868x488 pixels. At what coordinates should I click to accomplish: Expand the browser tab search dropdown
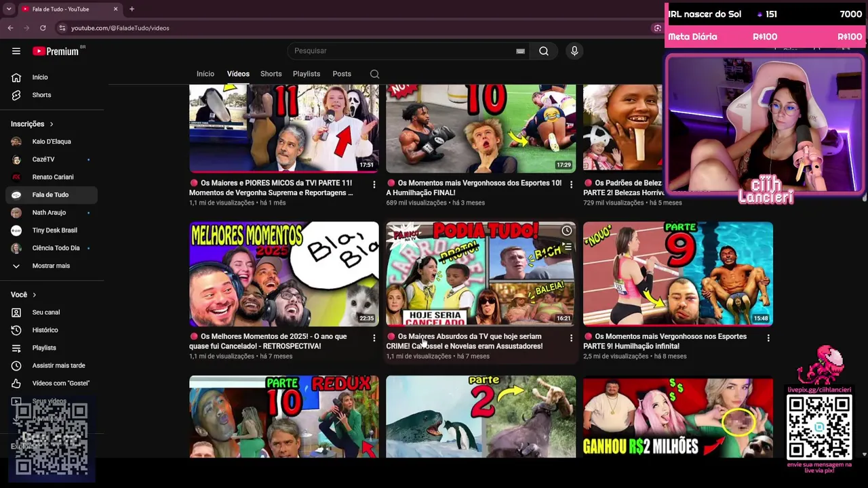[9, 9]
